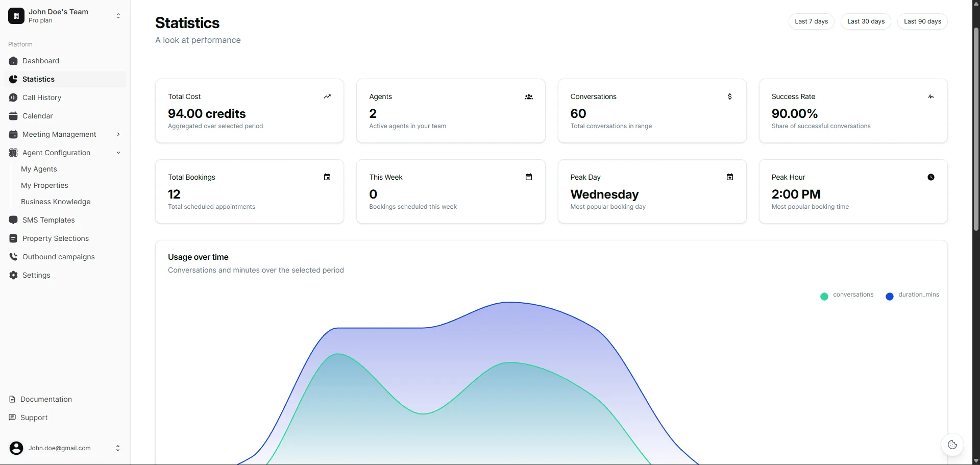Switch to the Dashboard page
The image size is (980, 465).
(41, 61)
